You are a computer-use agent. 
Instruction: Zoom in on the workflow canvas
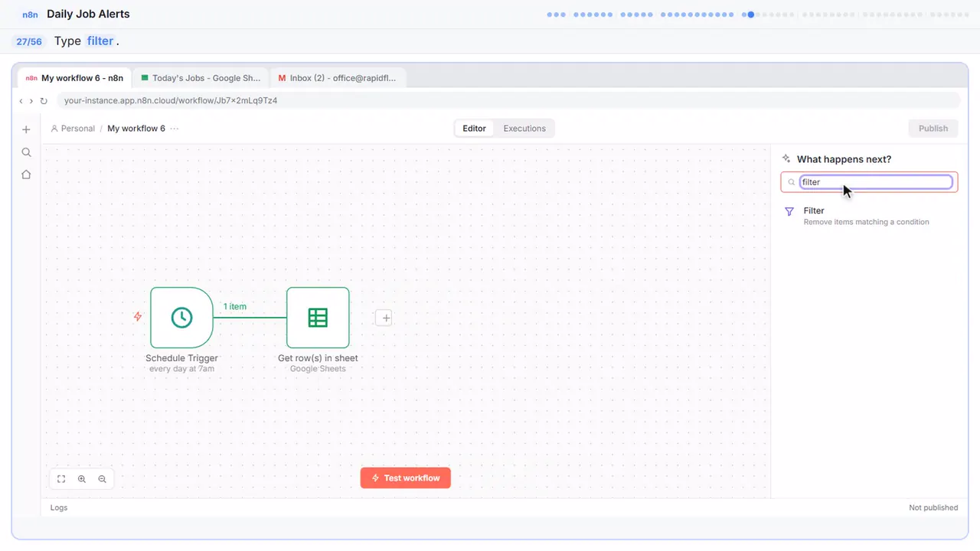pyautogui.click(x=82, y=479)
